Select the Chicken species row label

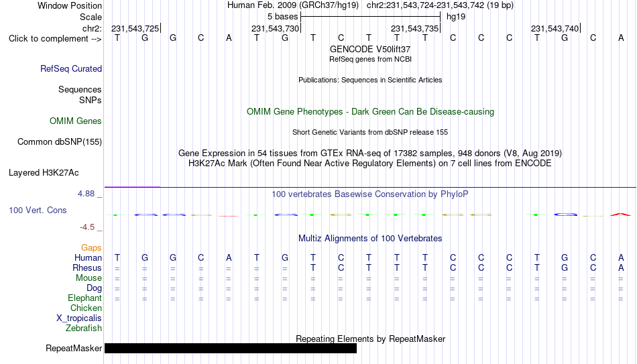pos(86,308)
